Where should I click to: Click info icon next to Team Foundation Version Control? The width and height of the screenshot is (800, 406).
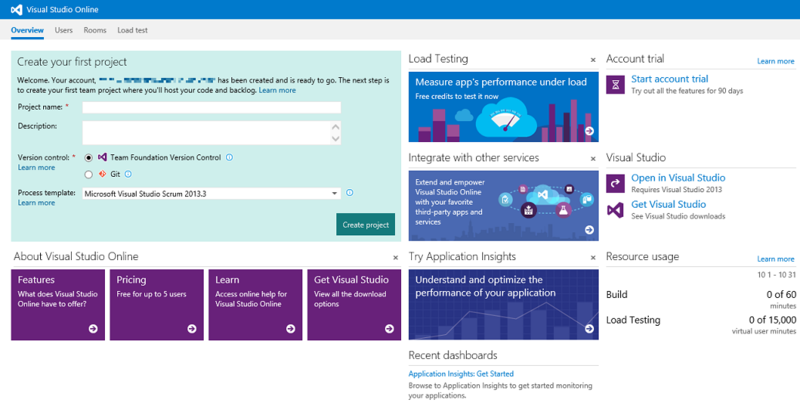(230, 158)
